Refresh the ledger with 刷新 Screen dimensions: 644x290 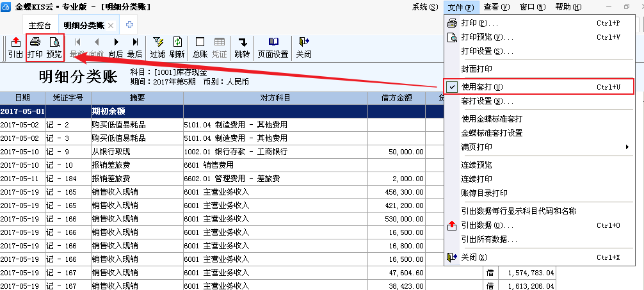(177, 47)
